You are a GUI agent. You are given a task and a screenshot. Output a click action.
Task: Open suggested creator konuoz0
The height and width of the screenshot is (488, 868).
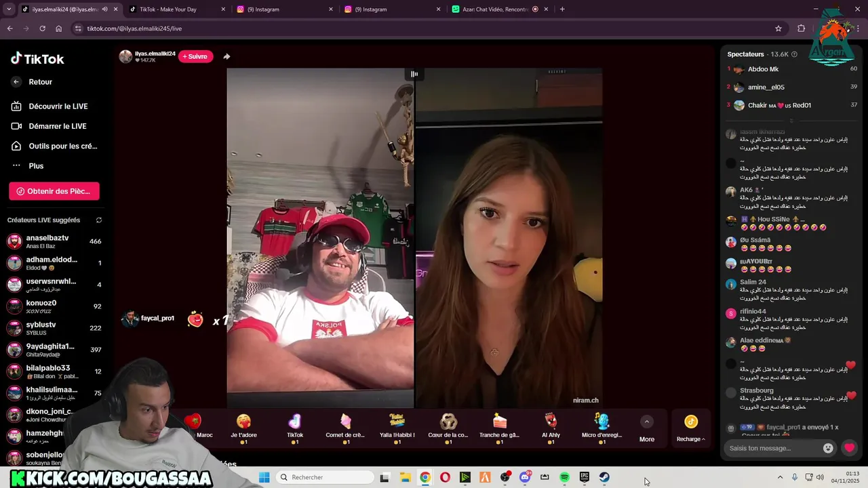point(54,306)
